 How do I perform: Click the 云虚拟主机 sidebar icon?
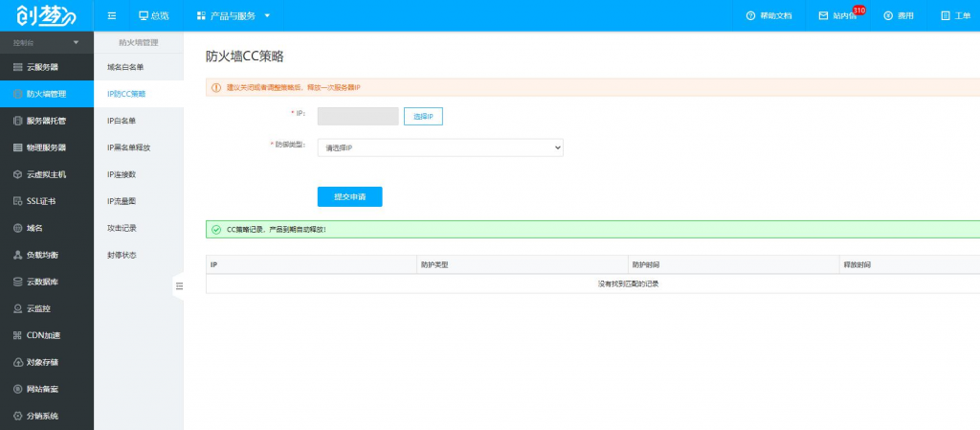(x=17, y=174)
